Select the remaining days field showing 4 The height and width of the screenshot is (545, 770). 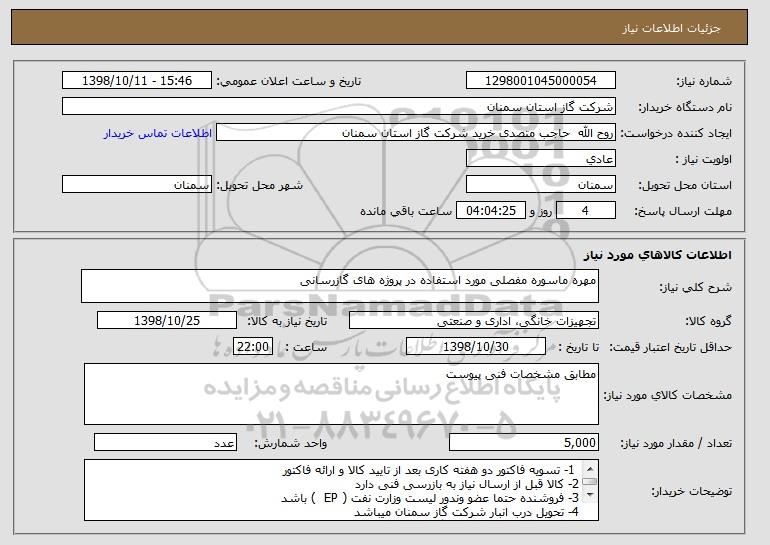click(585, 211)
